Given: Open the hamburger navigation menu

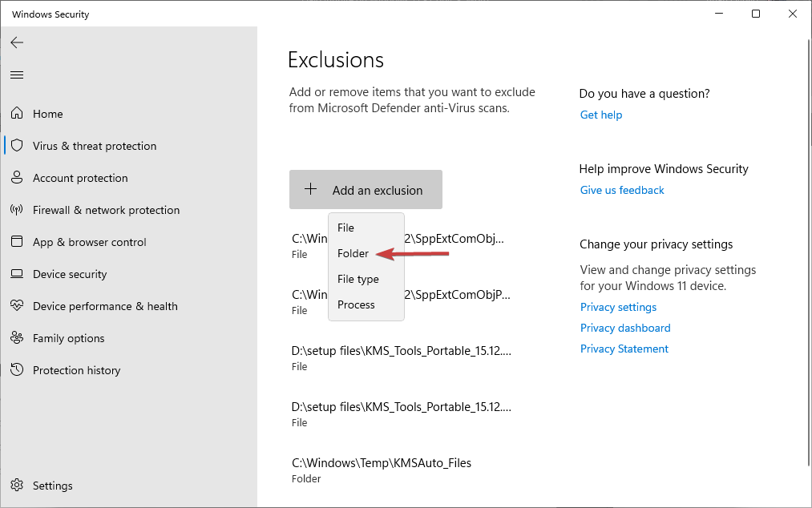Looking at the screenshot, I should coord(17,75).
